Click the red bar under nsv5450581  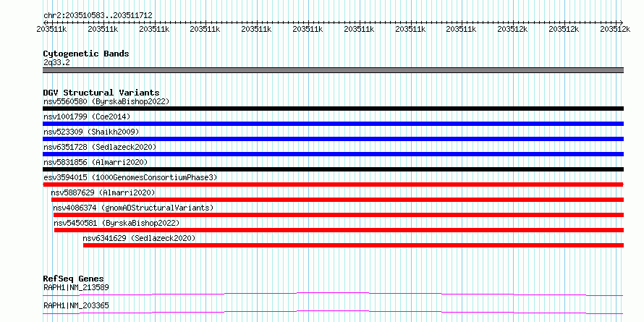point(339,230)
